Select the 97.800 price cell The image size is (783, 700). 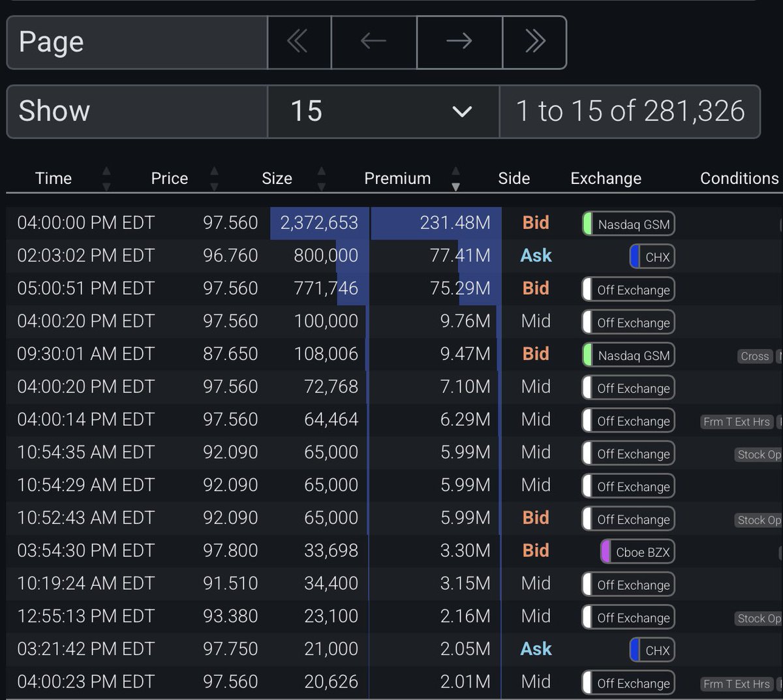point(230,551)
